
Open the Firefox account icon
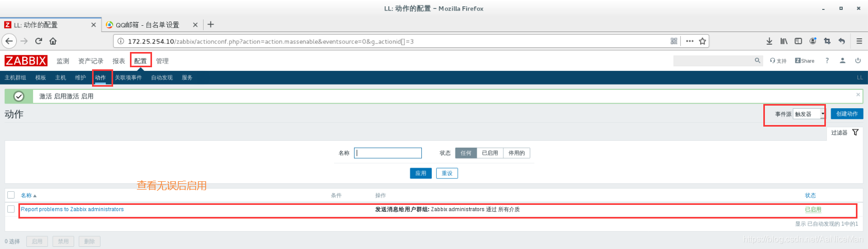[813, 41]
